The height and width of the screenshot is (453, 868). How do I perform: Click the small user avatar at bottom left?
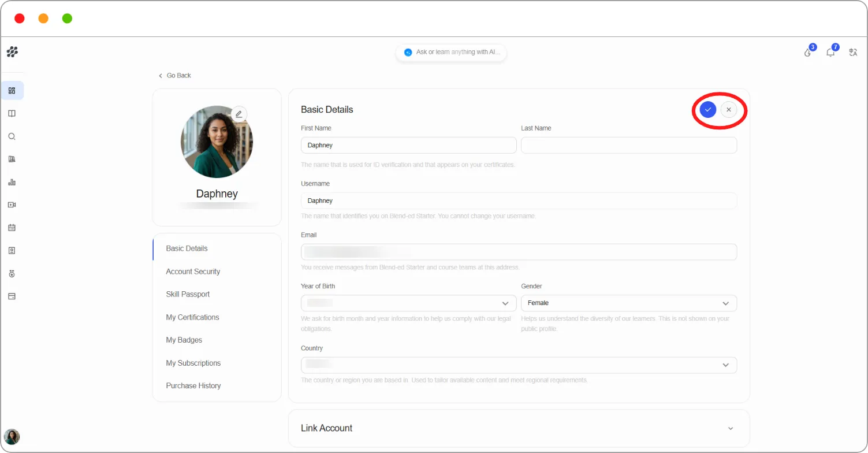pyautogui.click(x=12, y=436)
